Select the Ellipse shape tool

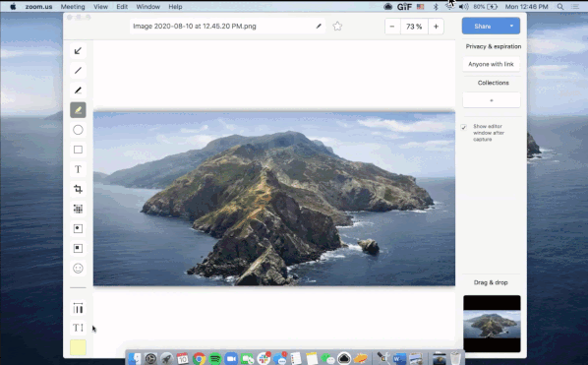[x=78, y=130]
